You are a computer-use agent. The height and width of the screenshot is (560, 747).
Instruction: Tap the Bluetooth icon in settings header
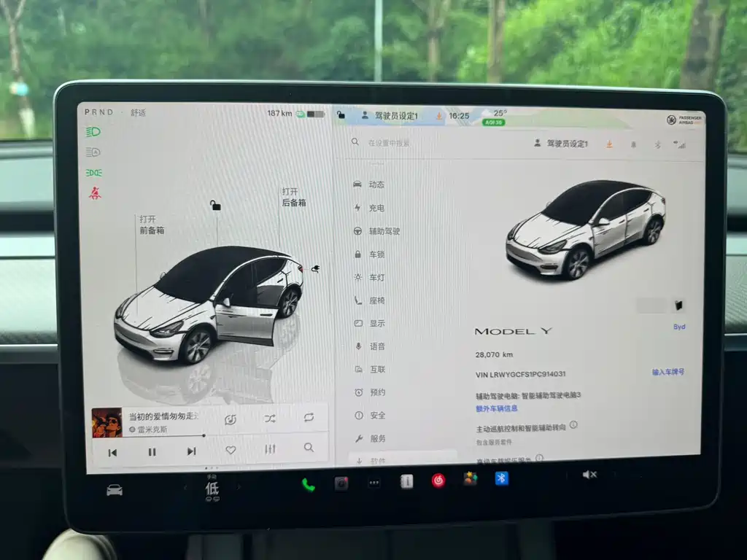(657, 145)
